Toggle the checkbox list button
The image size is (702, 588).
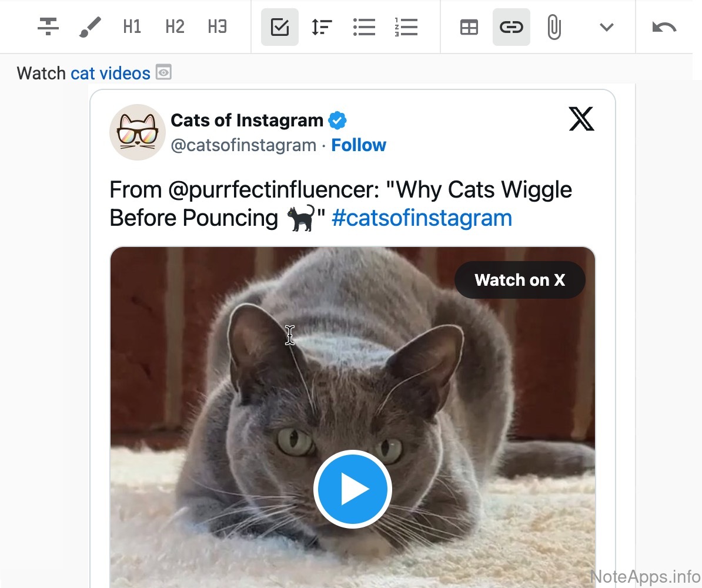(280, 27)
